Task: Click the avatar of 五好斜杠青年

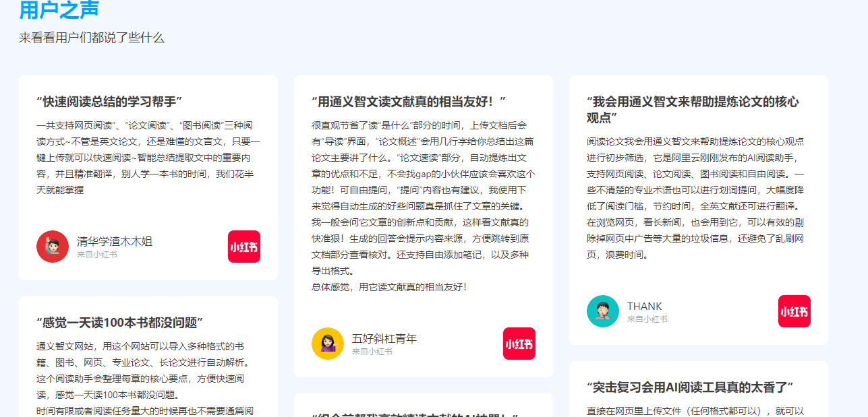Action: 328,344
